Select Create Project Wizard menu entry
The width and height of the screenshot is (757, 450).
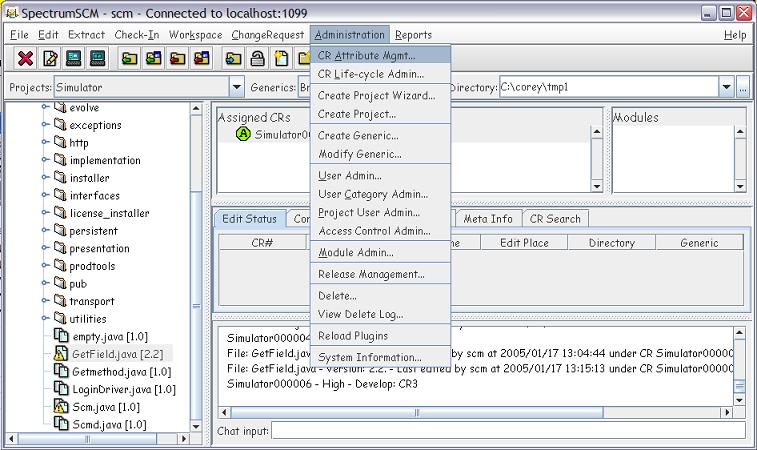pos(380,96)
